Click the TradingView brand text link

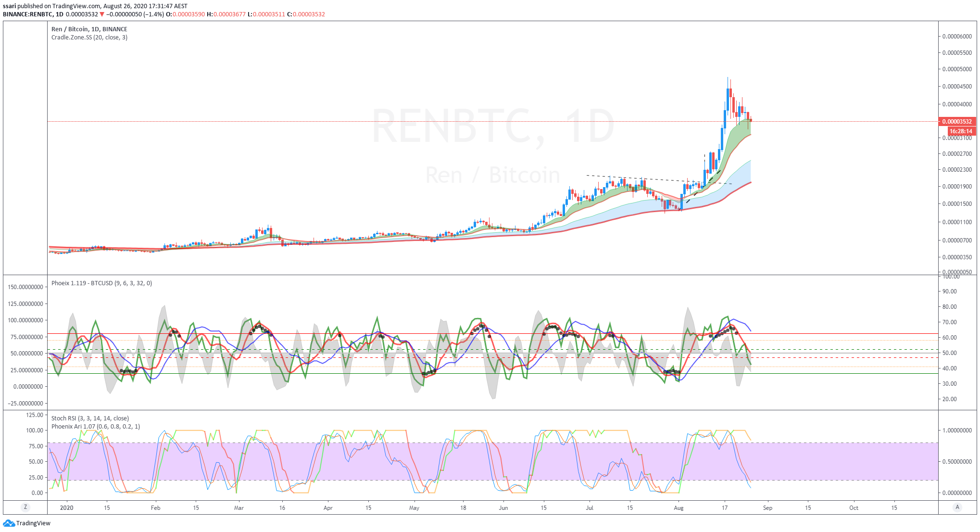[33, 523]
